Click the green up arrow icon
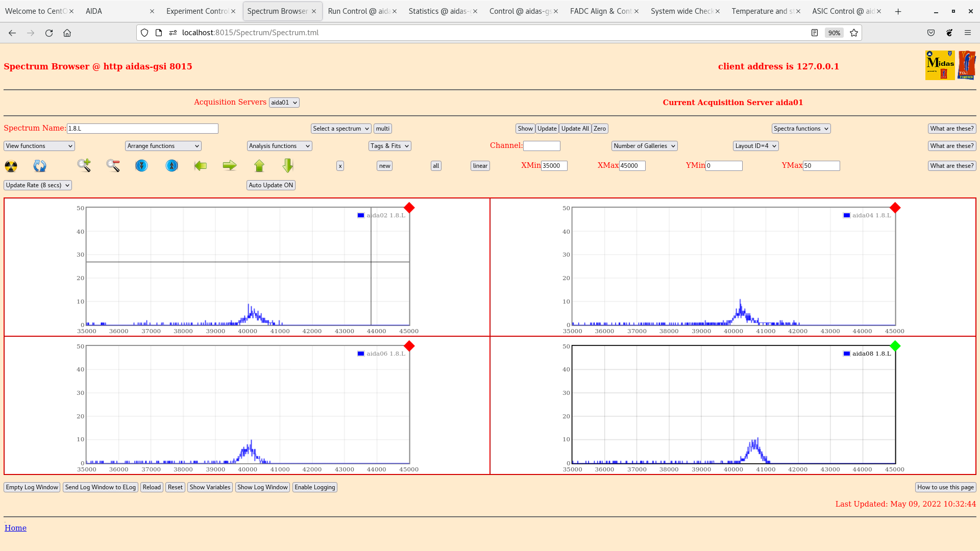 [259, 166]
